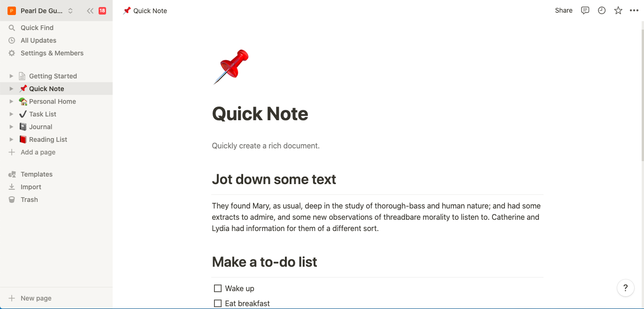644x309 pixels.
Task: Open Settings & Members
Action: pos(52,53)
